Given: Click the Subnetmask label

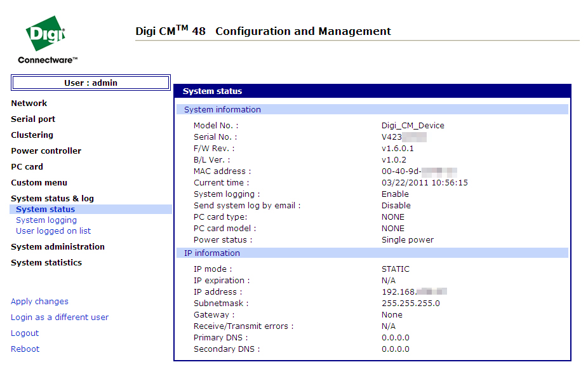Looking at the screenshot, I should 221,304.
